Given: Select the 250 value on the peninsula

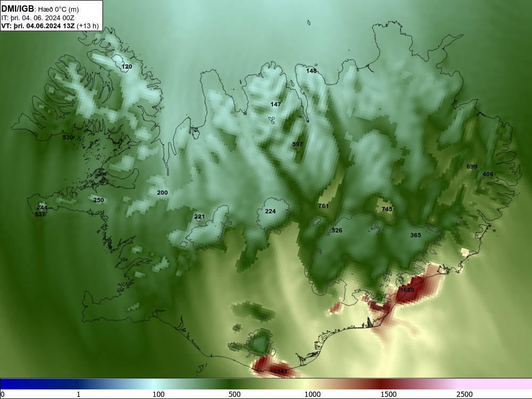Looking at the screenshot, I should (98, 200).
